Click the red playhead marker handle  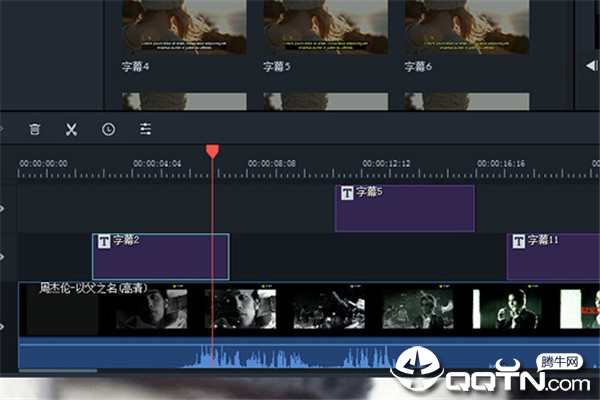point(212,151)
